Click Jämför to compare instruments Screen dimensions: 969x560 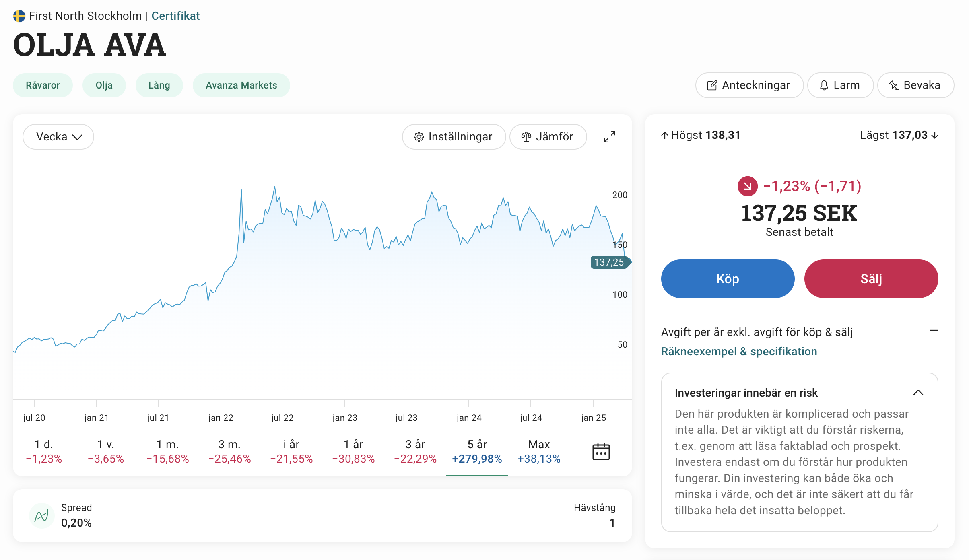coord(548,137)
